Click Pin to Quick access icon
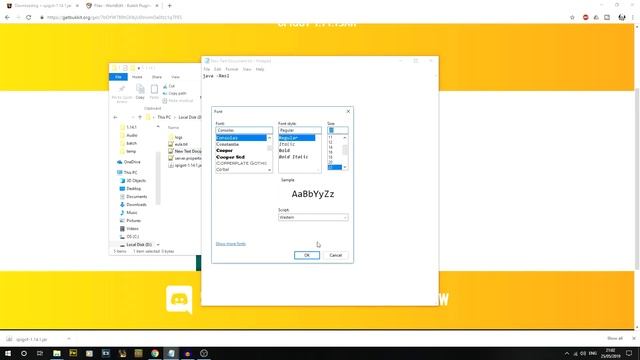The height and width of the screenshot is (360, 640). (x=122, y=93)
